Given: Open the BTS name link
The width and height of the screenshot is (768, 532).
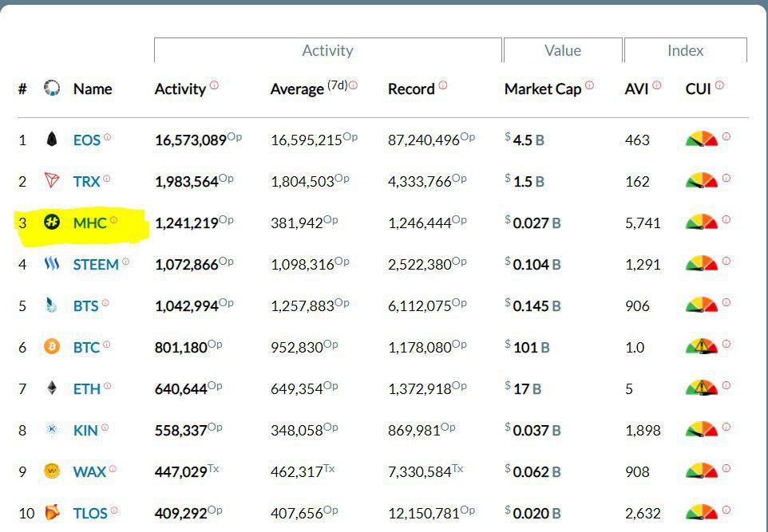Looking at the screenshot, I should point(85,306).
